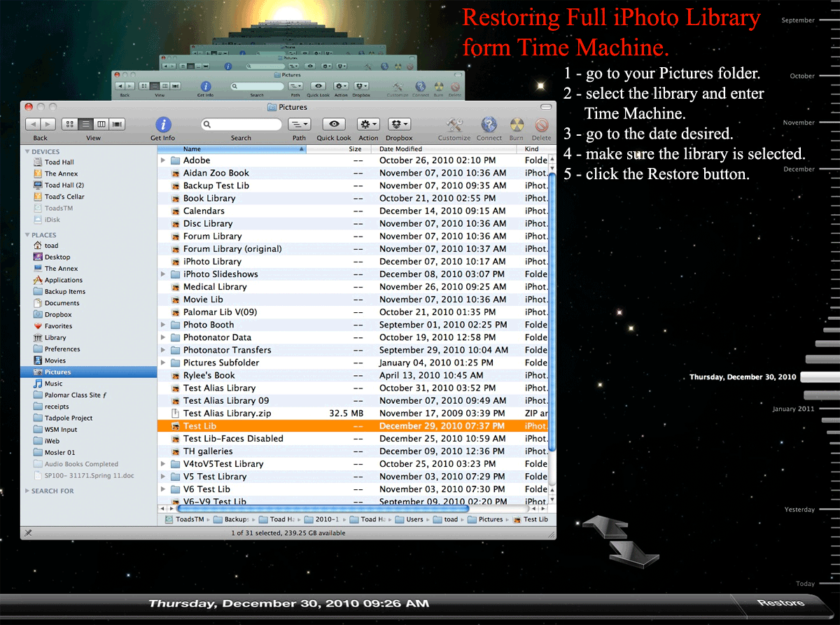Screen dimensions: 840x625
Task: Open the Dropbox toolbar menu
Action: point(398,124)
